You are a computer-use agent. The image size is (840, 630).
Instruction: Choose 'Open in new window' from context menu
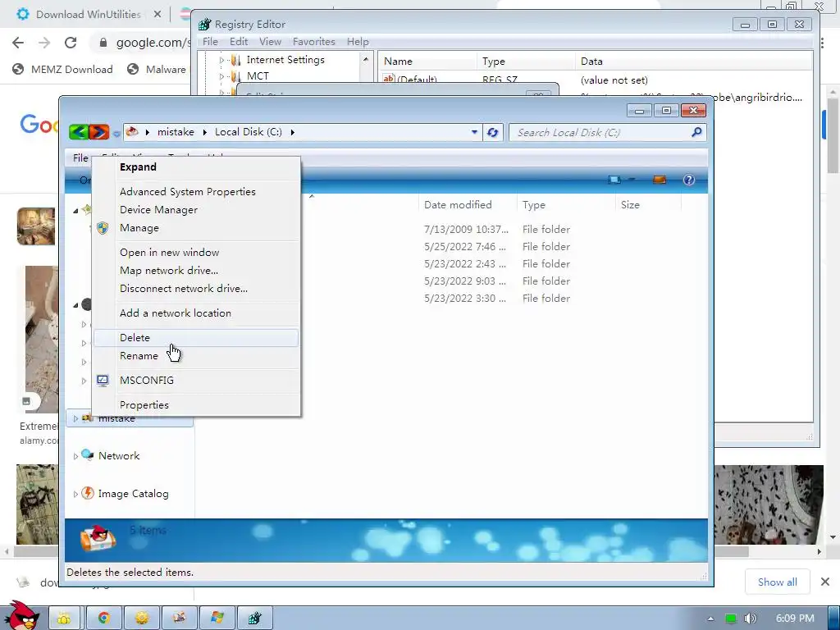point(196,253)
